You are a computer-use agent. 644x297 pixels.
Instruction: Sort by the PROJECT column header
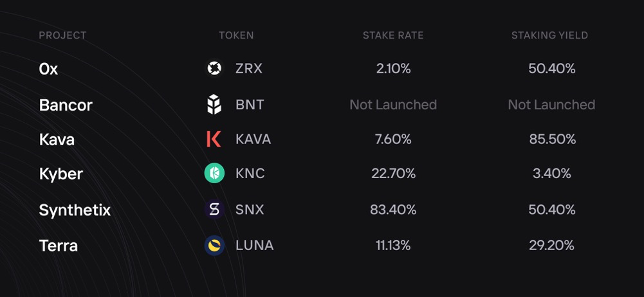[x=62, y=35]
